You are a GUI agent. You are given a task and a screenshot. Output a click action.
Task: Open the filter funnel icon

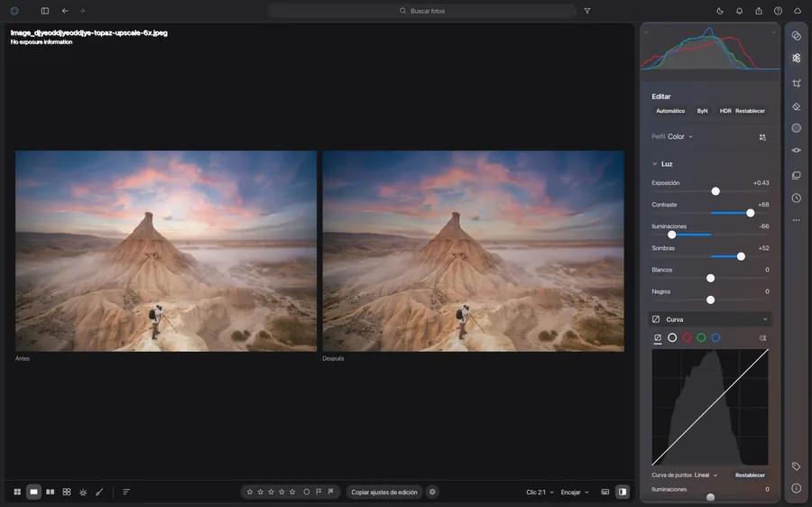(587, 11)
